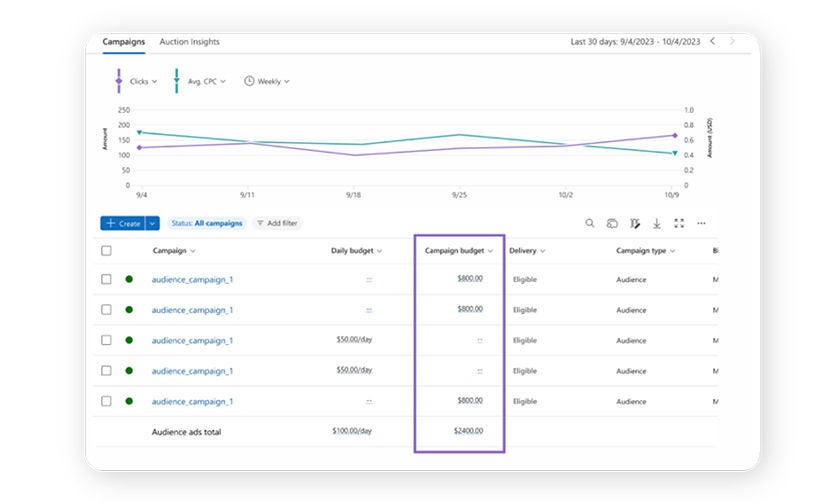The image size is (834, 503).
Task: Click the search magnifier icon
Action: coord(590,224)
